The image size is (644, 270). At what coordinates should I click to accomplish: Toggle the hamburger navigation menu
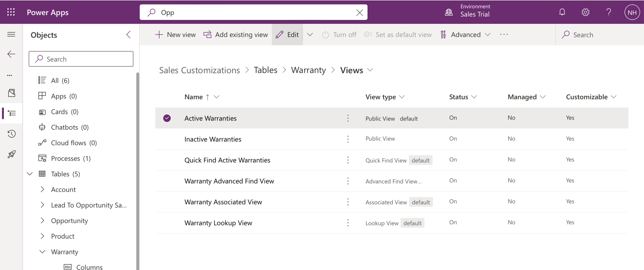pos(11,34)
